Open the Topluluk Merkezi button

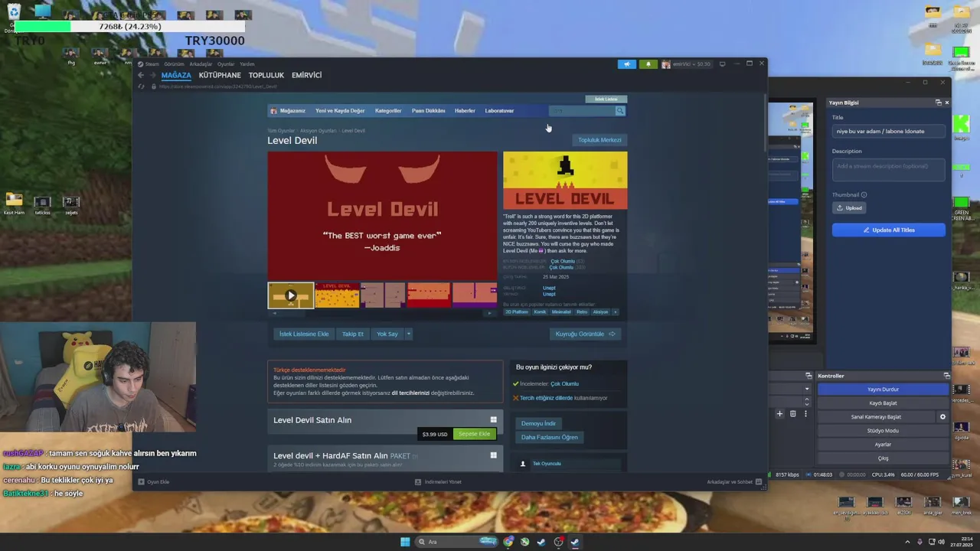click(599, 140)
